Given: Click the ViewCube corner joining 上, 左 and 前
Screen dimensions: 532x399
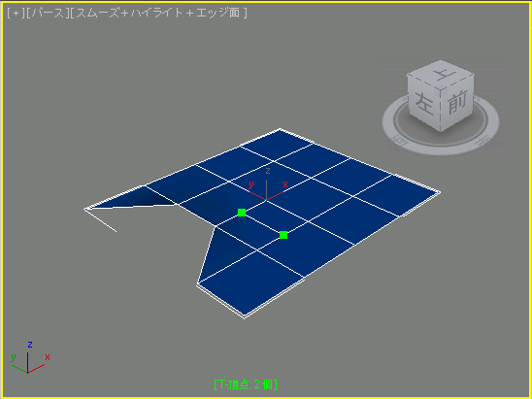Looking at the screenshot, I should pyautogui.click(x=441, y=90).
